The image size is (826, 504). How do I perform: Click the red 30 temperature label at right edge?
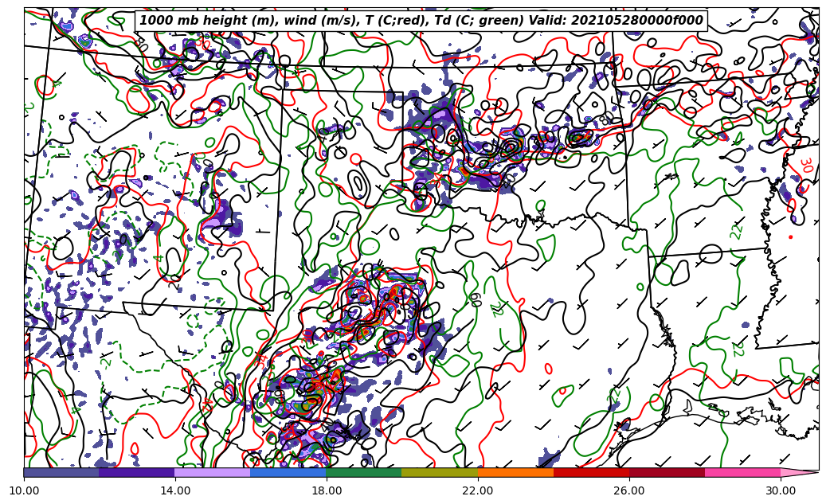[805, 165]
